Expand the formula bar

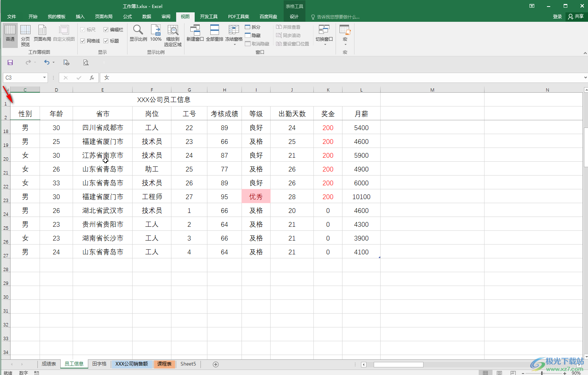(585, 77)
